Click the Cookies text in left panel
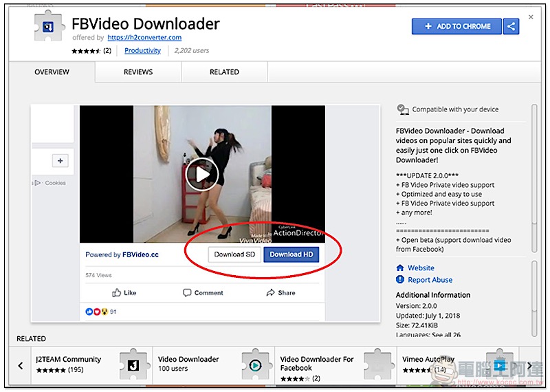This screenshot has height=392, width=550. pyautogui.click(x=56, y=183)
